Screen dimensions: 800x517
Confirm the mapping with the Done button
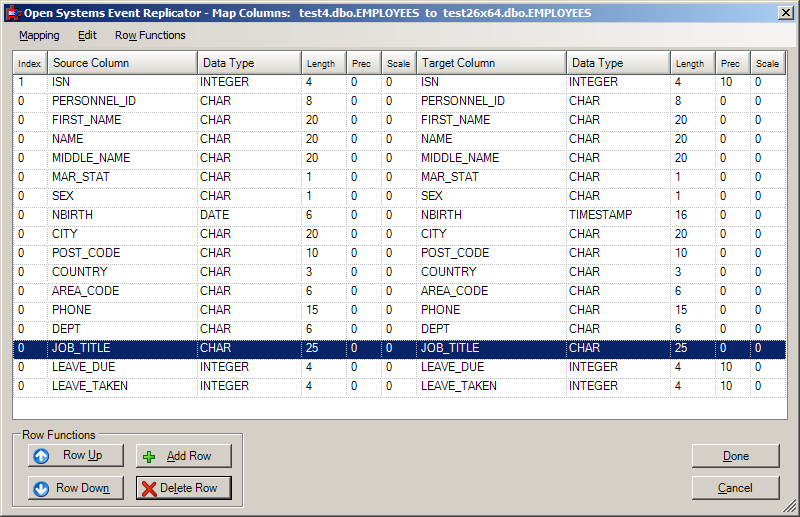(x=736, y=456)
